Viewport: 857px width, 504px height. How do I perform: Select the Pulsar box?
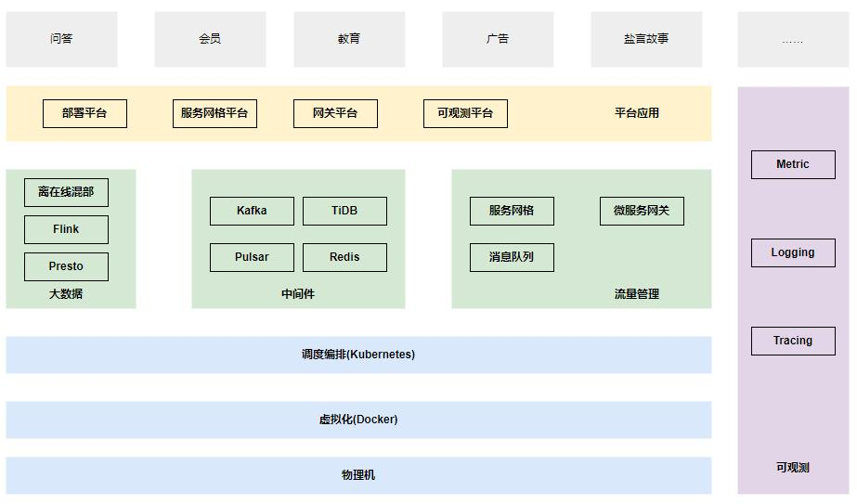tap(252, 257)
